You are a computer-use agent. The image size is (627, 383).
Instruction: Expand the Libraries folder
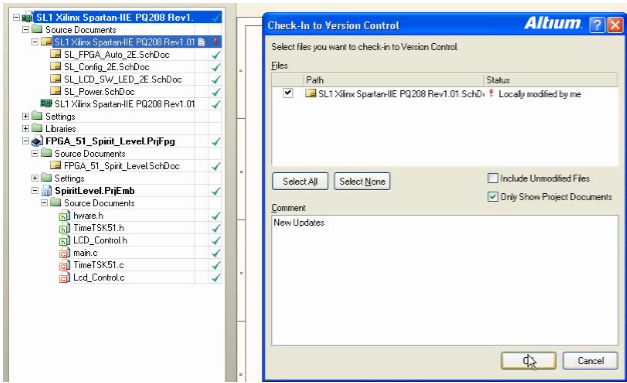[x=26, y=129]
